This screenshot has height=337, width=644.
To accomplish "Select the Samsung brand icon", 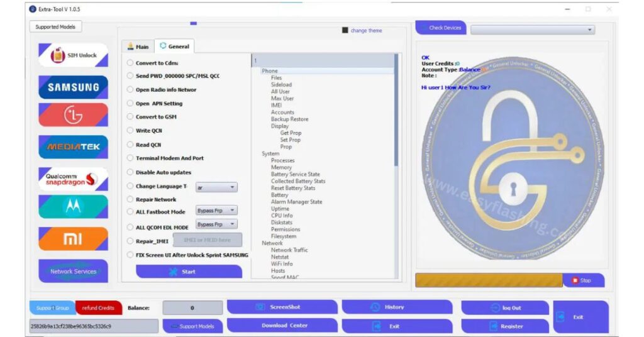I will click(73, 87).
